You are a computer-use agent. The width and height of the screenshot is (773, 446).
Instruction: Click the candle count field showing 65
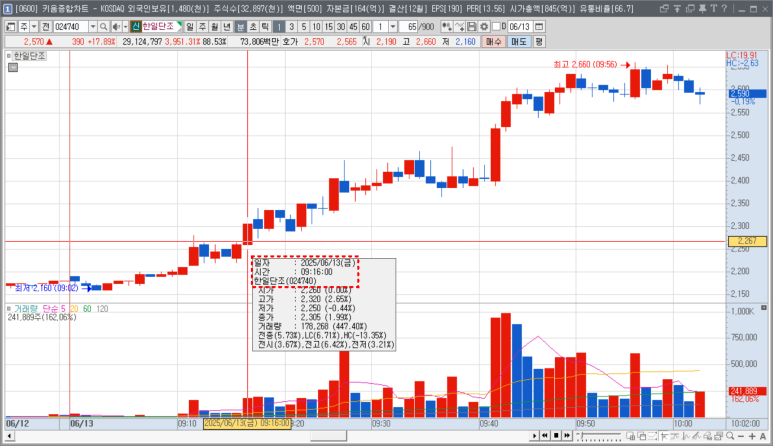(409, 27)
